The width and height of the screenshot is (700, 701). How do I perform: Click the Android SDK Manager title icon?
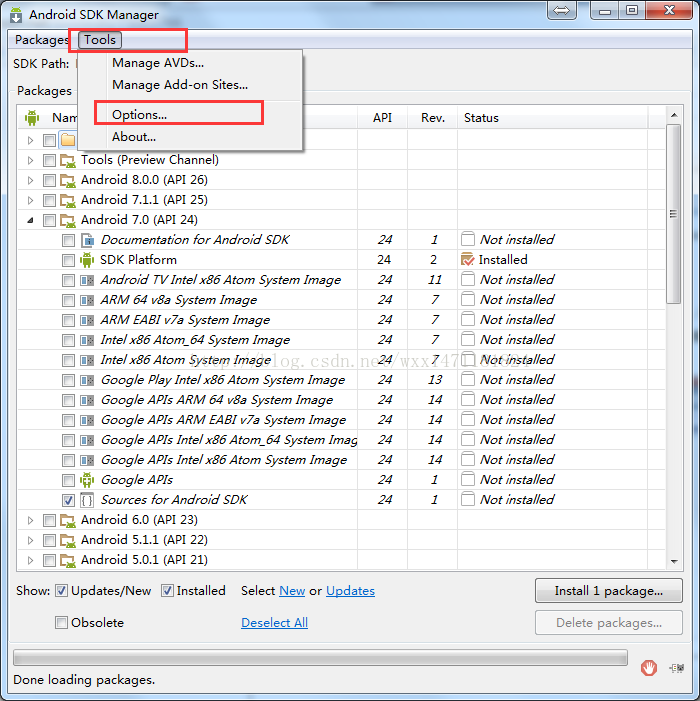pyautogui.click(x=16, y=15)
